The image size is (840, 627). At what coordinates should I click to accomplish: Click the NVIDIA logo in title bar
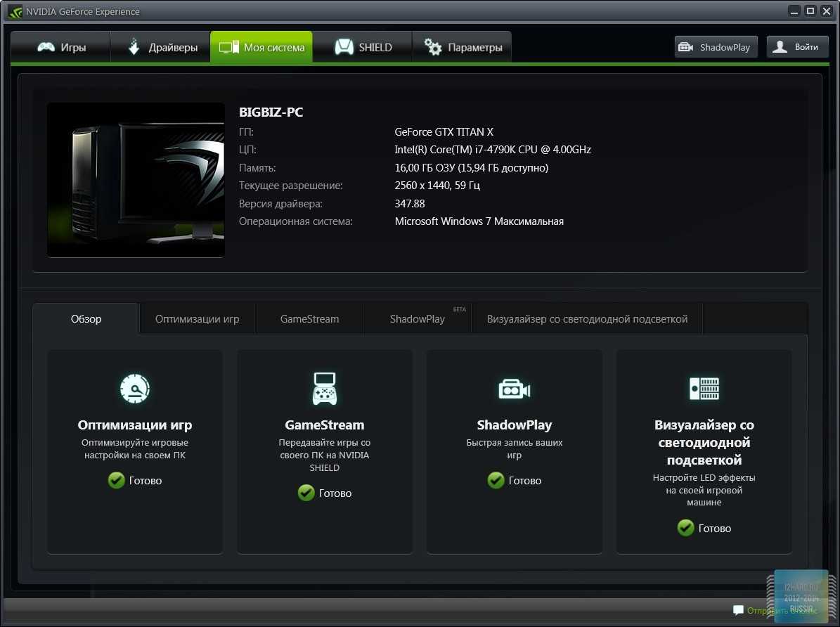point(15,11)
